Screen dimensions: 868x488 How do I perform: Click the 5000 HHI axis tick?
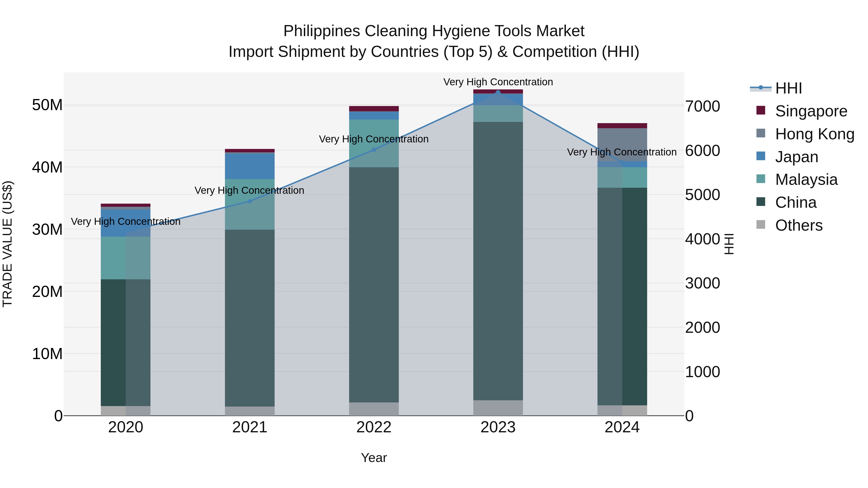(703, 195)
